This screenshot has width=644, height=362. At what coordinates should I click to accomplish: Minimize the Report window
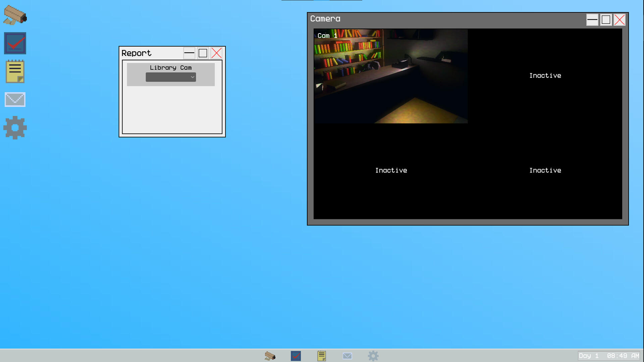189,53
